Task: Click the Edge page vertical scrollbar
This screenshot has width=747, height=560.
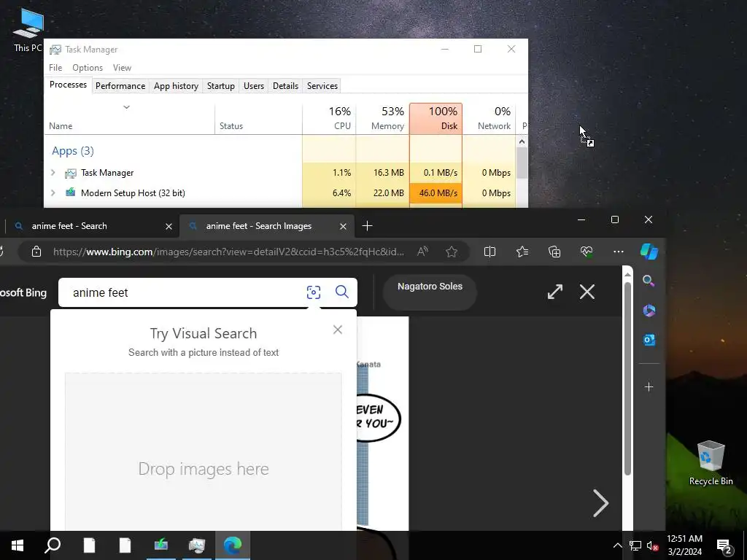Action: pyautogui.click(x=627, y=378)
